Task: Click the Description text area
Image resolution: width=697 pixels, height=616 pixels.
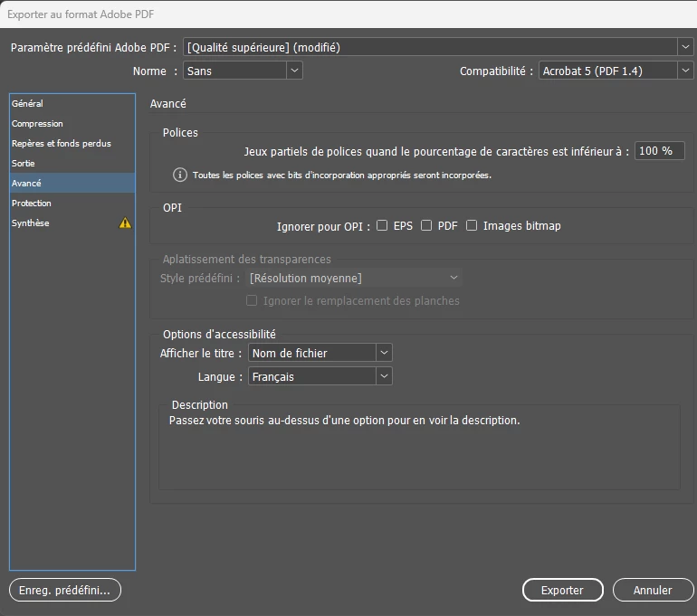Action: click(x=419, y=449)
